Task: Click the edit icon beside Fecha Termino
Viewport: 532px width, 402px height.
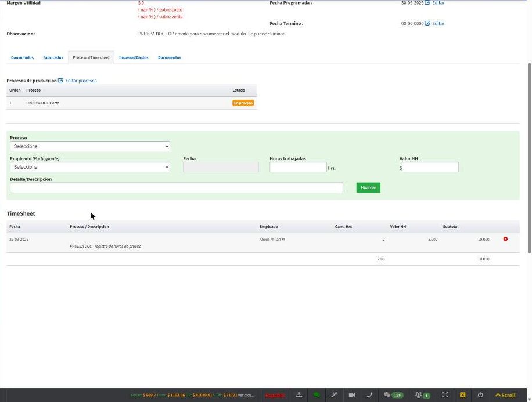Action: 427,23
